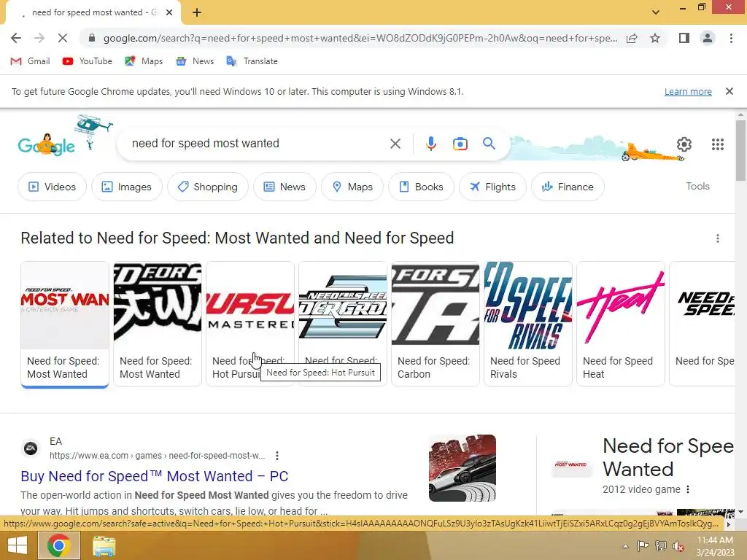The height and width of the screenshot is (560, 747).
Task: Open the taskbar clock and date
Action: pos(715,546)
